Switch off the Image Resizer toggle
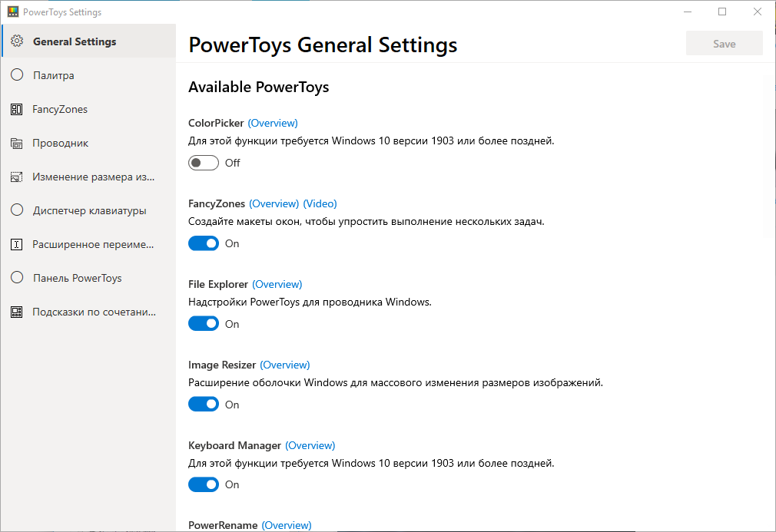The height and width of the screenshot is (532, 776). pos(204,405)
